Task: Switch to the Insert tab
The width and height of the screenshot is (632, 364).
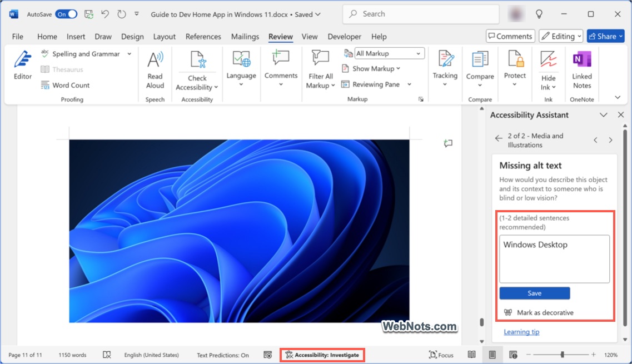Action: tap(76, 37)
